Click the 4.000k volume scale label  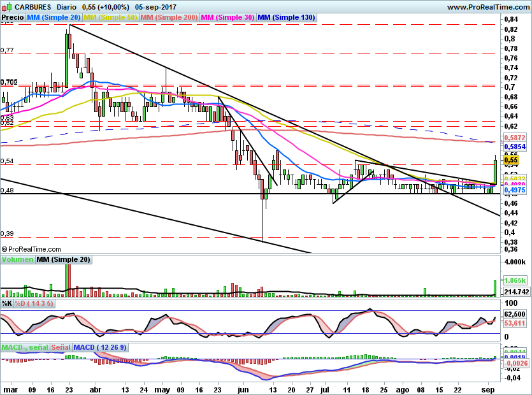coord(515,262)
